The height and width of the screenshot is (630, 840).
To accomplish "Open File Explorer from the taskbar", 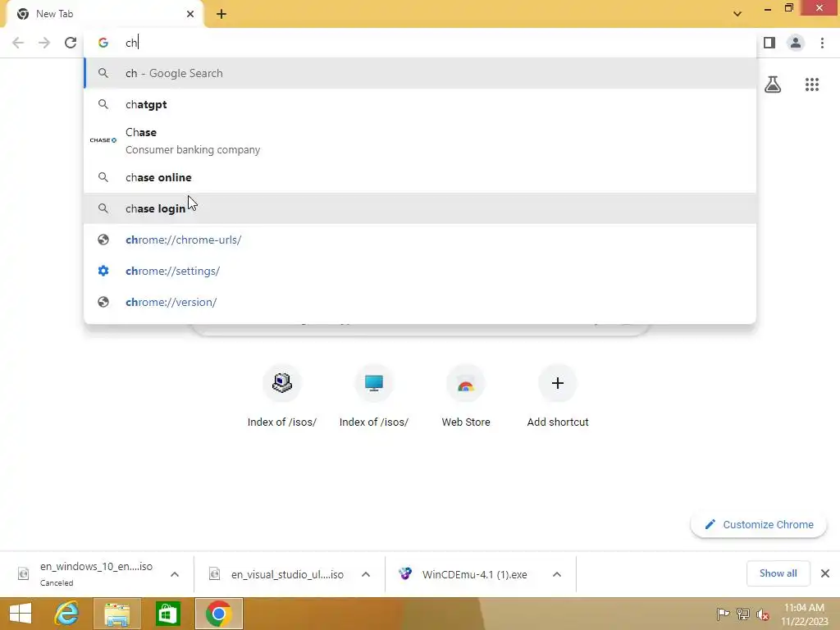I will coord(116,614).
